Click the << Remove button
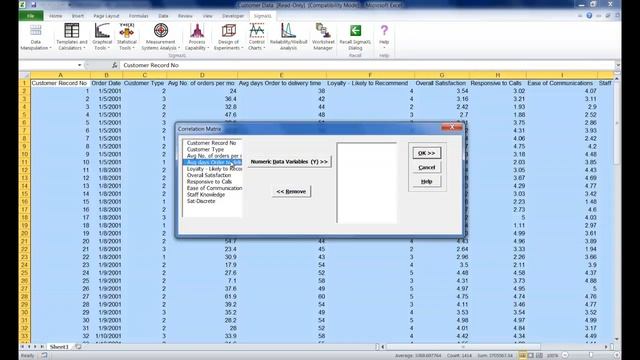Viewport: 640px width, 360px height. [291, 191]
